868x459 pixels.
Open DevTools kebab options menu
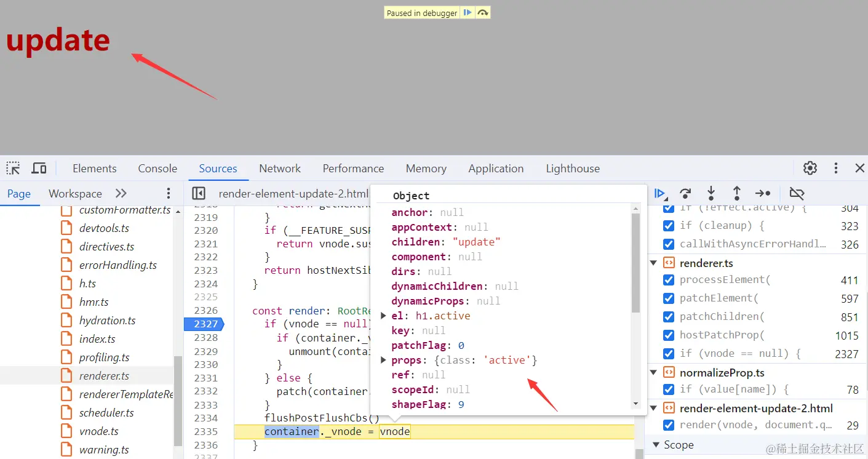pyautogui.click(x=836, y=168)
